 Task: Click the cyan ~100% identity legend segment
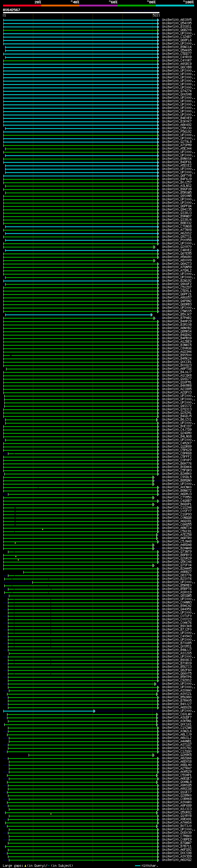175,6
